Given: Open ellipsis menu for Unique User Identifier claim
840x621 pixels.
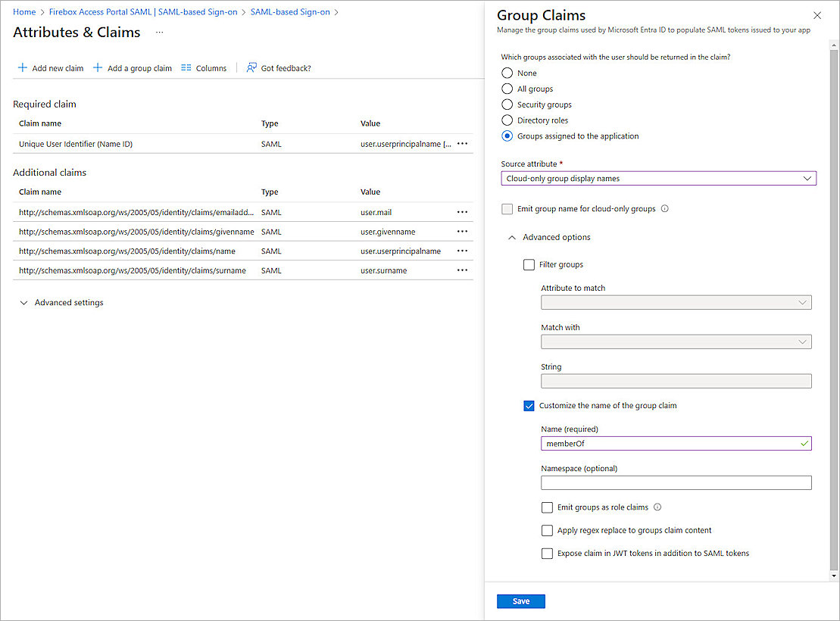Looking at the screenshot, I should pyautogui.click(x=462, y=143).
